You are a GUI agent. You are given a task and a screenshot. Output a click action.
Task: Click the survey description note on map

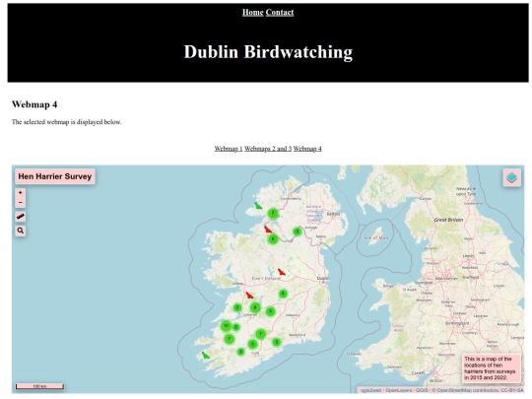coord(491,368)
